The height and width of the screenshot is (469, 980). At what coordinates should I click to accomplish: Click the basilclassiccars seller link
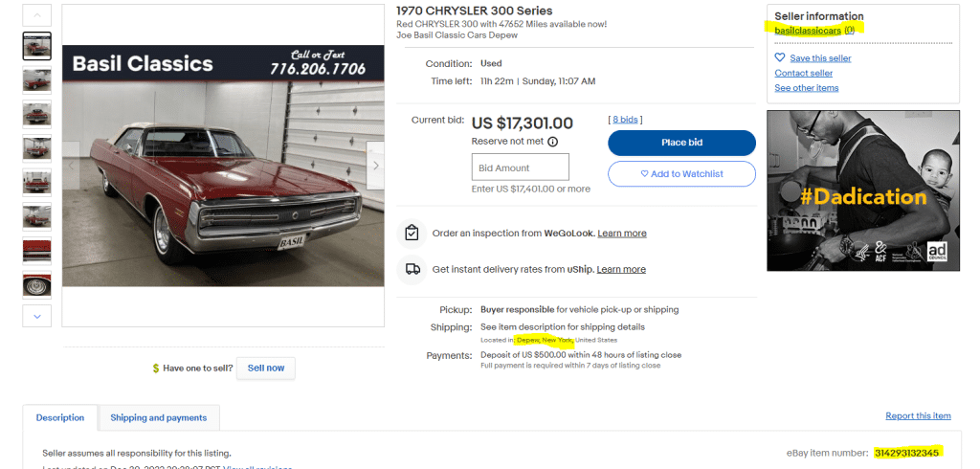[808, 31]
